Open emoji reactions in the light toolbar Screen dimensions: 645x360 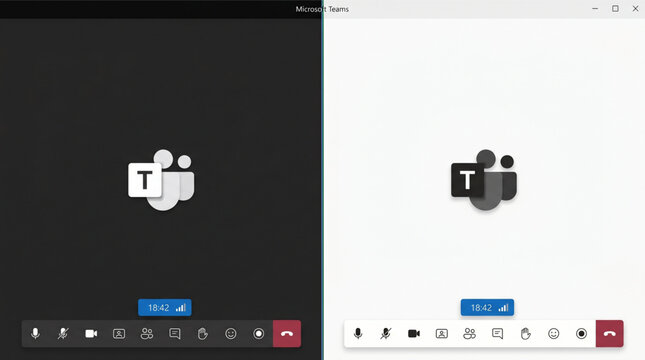[554, 334]
